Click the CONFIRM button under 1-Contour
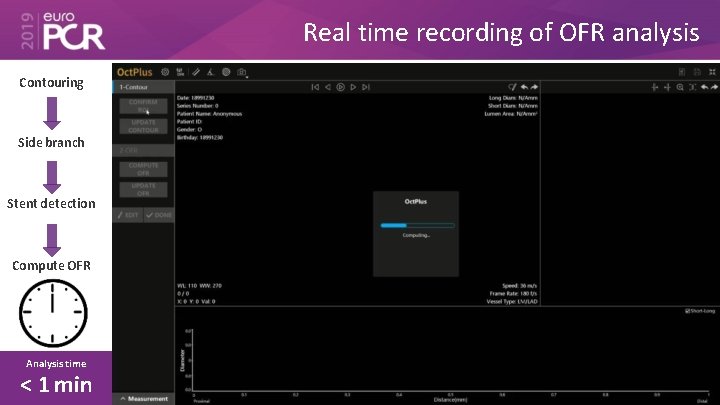720x405 pixels. point(143,106)
